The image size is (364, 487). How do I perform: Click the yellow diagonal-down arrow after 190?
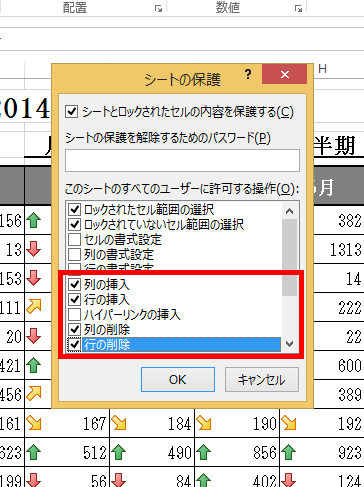click(x=289, y=423)
